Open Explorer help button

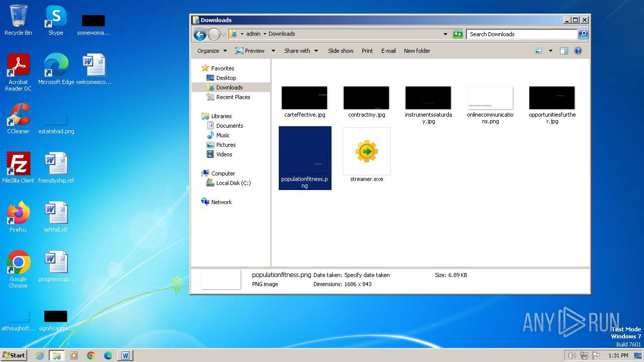[578, 51]
